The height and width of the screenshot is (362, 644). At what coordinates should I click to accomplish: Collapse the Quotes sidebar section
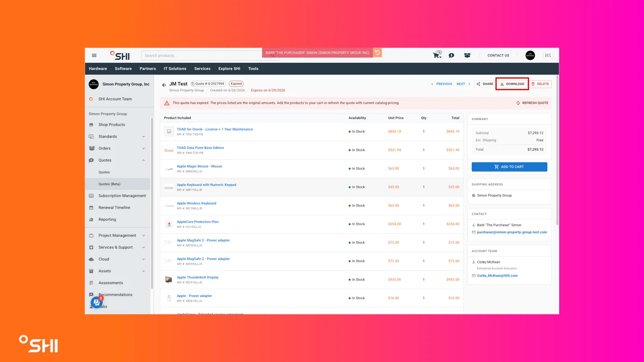117,160
